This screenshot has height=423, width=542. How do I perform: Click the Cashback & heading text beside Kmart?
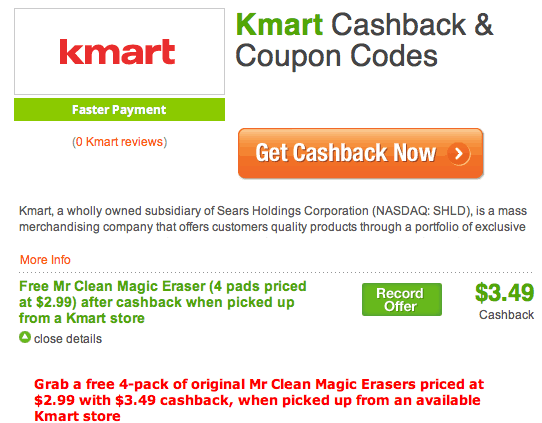point(412,25)
